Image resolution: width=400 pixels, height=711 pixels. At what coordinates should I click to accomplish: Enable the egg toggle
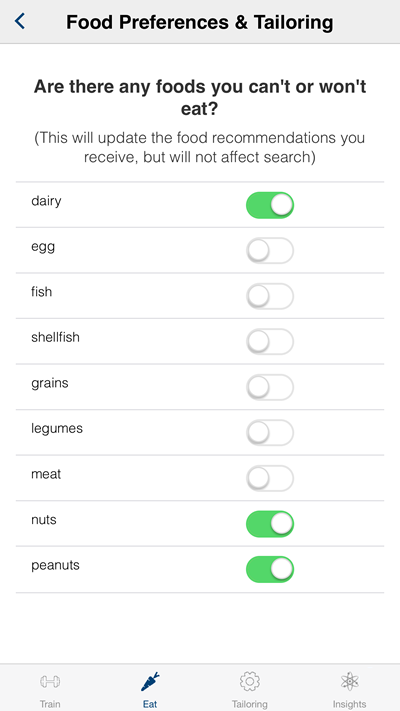[x=270, y=250]
